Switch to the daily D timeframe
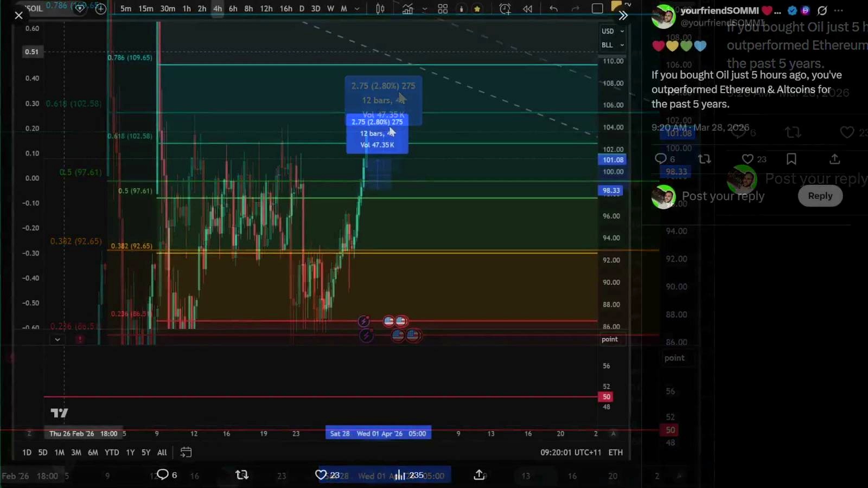Screen dimensions: 868x488 point(302,9)
